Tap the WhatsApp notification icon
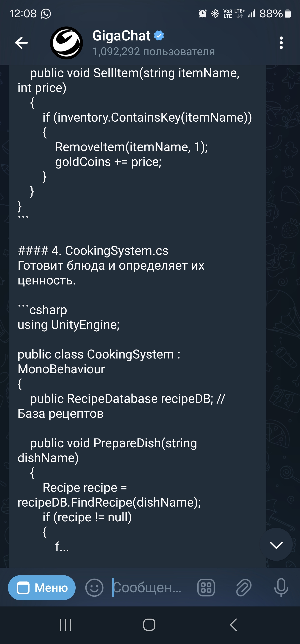The height and width of the screenshot is (644, 300). (x=46, y=14)
